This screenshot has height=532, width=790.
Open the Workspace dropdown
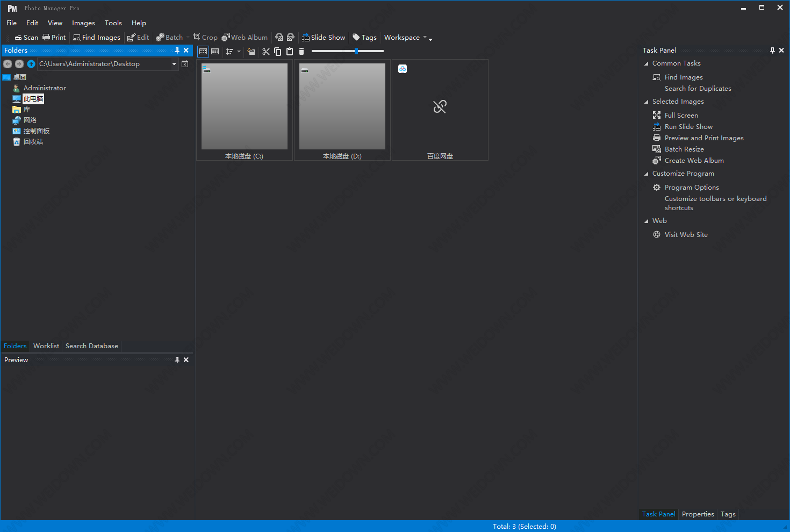406,38
